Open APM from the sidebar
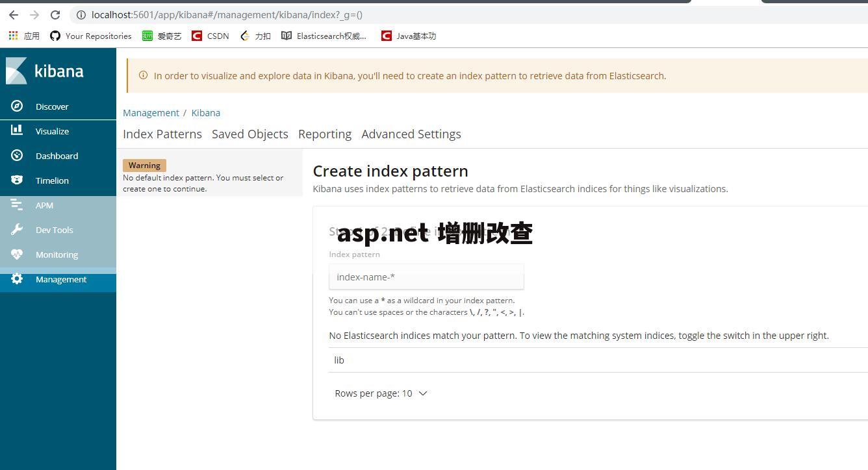This screenshot has height=470, width=868. coord(58,205)
